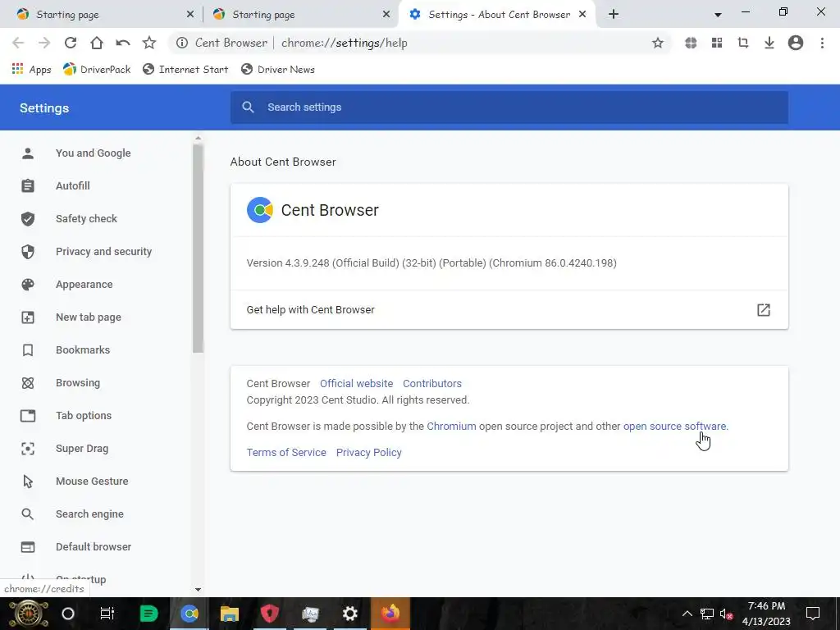Image resolution: width=840 pixels, height=630 pixels.
Task: Open the grid extension icon in toolbar
Action: coord(717,43)
